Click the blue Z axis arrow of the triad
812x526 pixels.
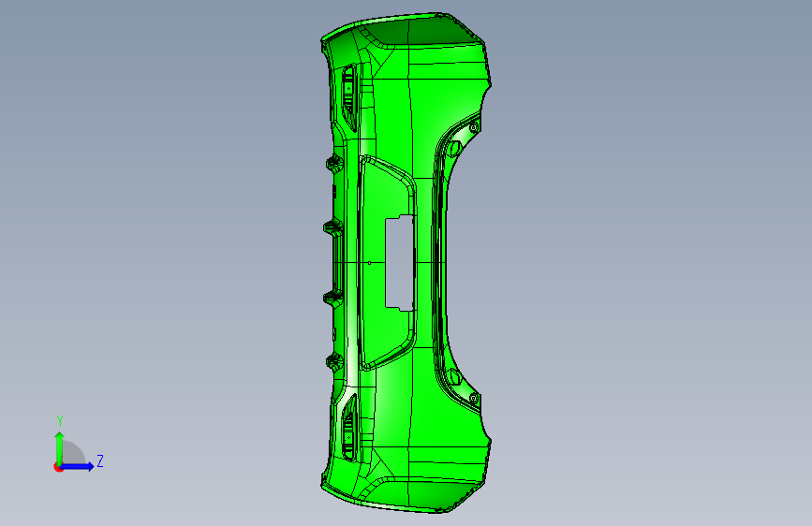[x=78, y=466]
